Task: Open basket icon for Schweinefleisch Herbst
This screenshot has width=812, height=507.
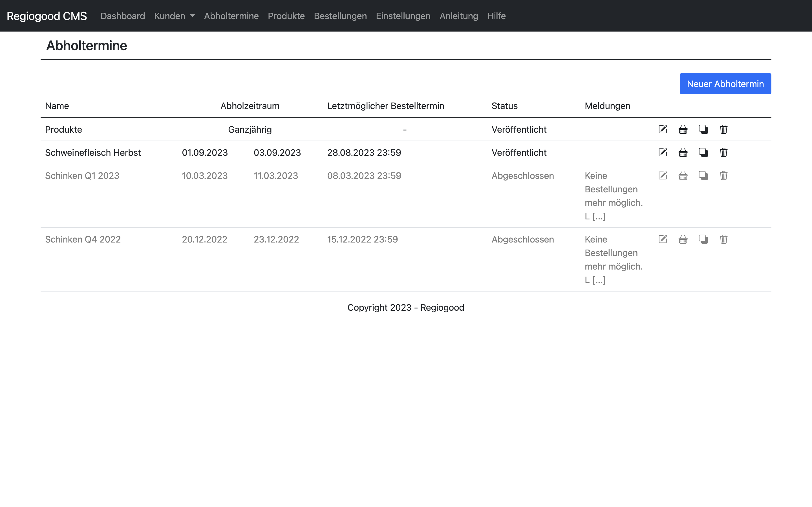Action: click(x=683, y=153)
